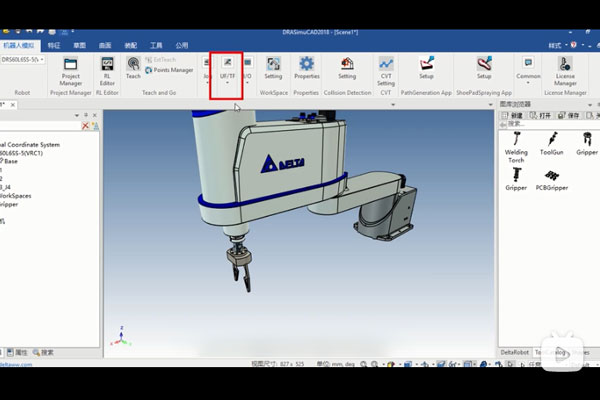Open the UF/TF tool dropdown
Image resolution: width=600 pixels, height=400 pixels.
coord(227,72)
